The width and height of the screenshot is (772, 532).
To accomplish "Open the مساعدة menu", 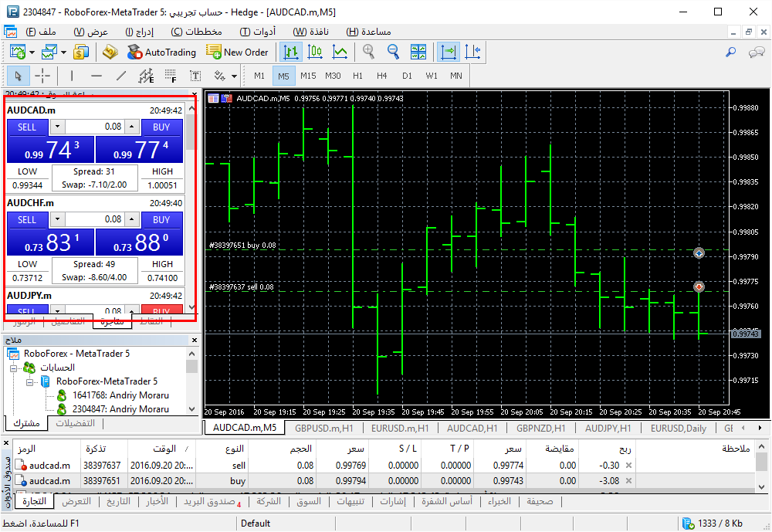I will [368, 32].
